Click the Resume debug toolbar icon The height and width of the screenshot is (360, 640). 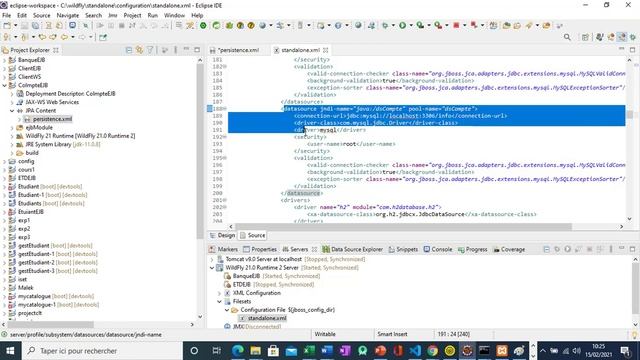click(100, 25)
